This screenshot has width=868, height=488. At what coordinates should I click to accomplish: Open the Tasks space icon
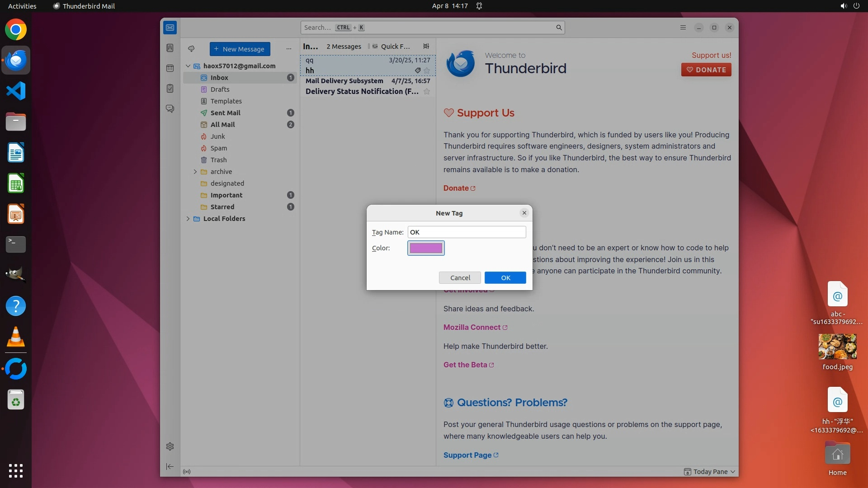point(170,89)
